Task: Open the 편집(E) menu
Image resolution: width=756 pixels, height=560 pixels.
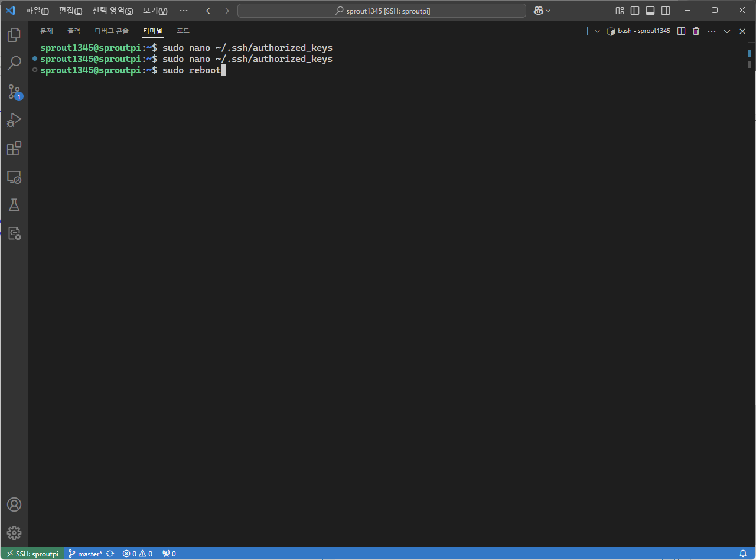Action: click(x=71, y=11)
